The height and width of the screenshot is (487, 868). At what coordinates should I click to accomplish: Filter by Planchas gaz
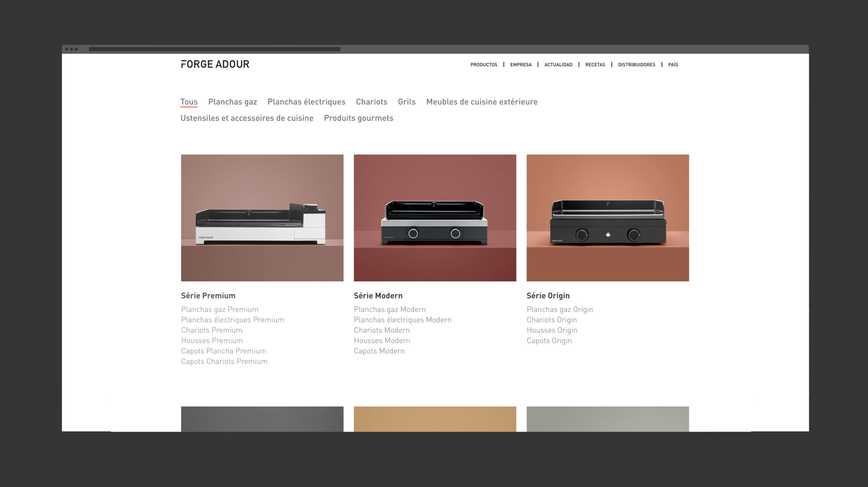[233, 102]
